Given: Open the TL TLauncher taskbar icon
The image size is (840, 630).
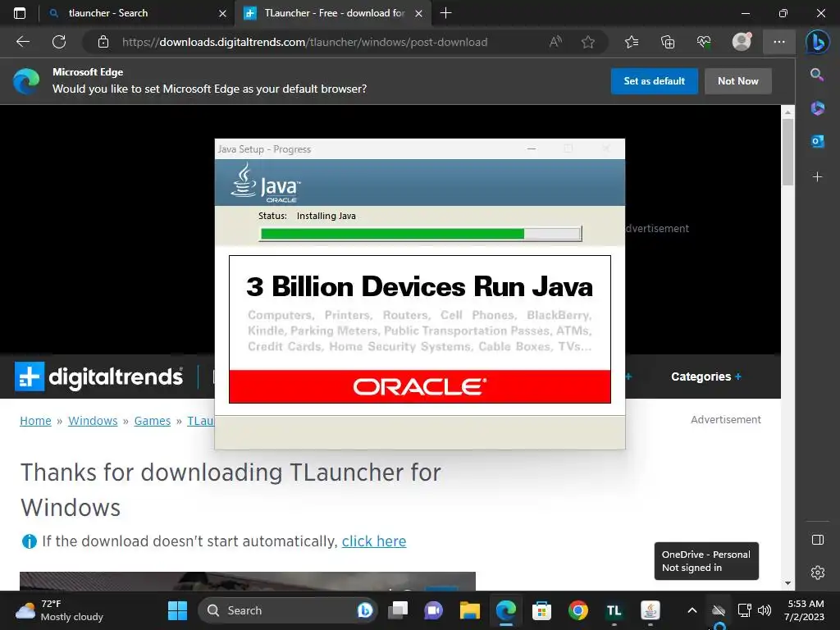Looking at the screenshot, I should 614,610.
